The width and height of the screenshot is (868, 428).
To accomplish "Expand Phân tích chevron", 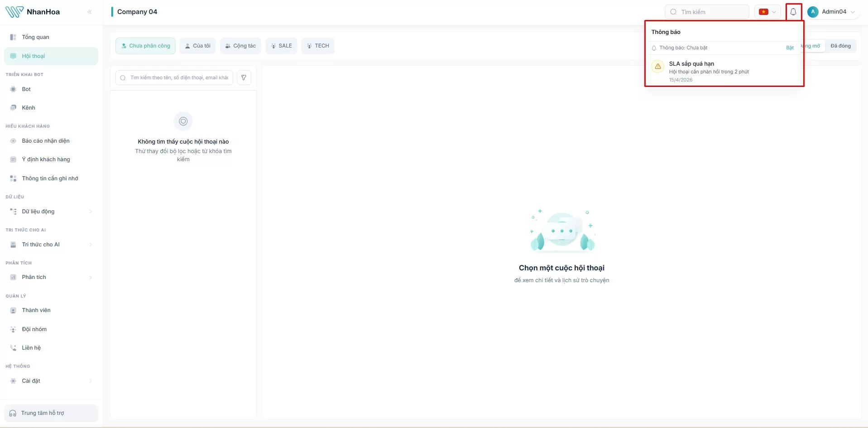I will (x=91, y=277).
